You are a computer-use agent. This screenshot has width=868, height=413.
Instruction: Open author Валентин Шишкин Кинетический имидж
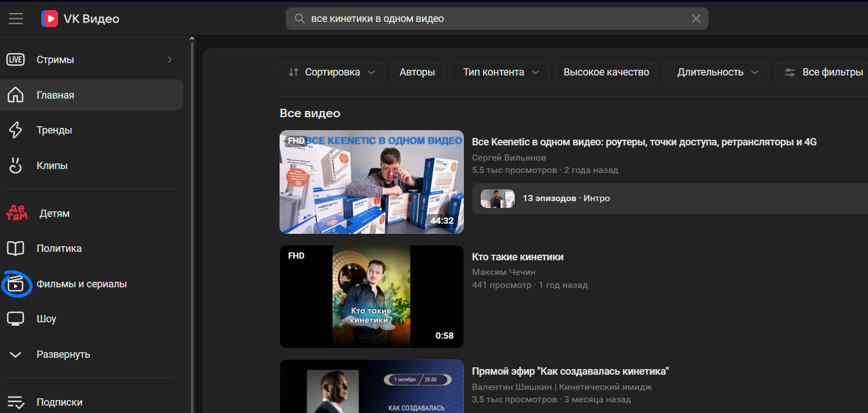pyautogui.click(x=562, y=387)
